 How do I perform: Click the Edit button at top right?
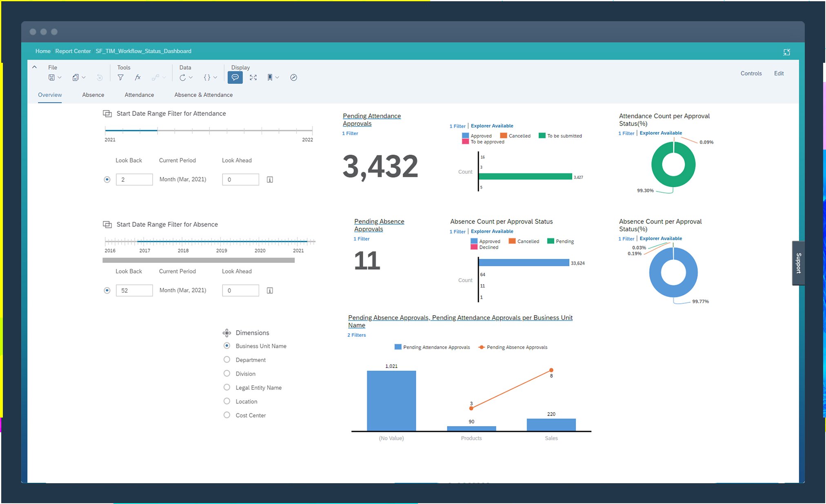779,73
